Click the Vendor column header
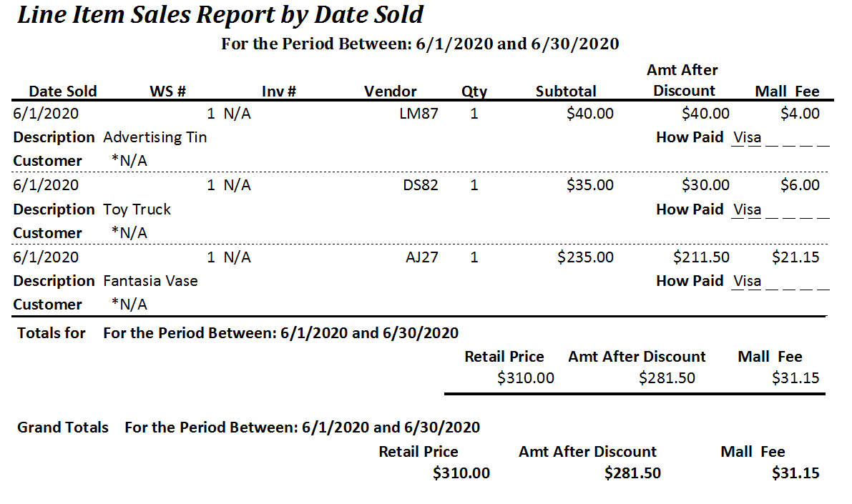Screen dimensions: 852x504 [x=390, y=91]
